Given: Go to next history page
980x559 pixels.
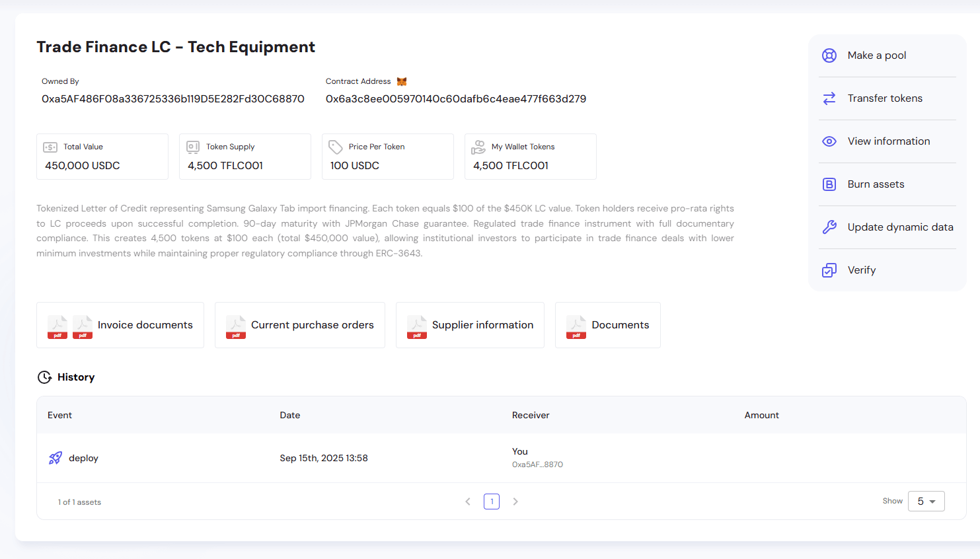Looking at the screenshot, I should (x=515, y=502).
